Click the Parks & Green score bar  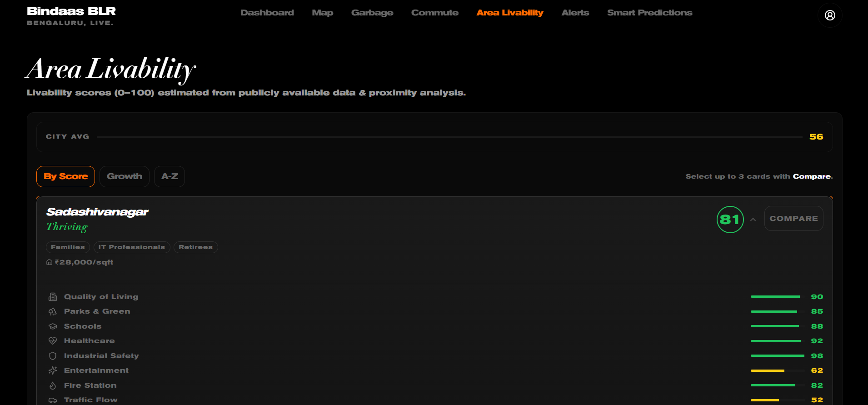tap(778, 311)
